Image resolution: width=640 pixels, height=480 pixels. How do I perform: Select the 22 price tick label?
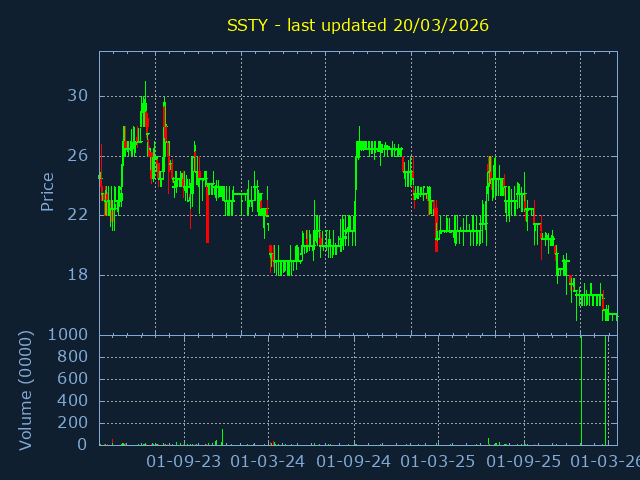(x=77, y=215)
